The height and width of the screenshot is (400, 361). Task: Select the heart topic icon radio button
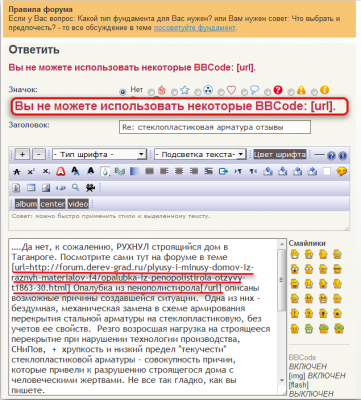[x=221, y=91]
